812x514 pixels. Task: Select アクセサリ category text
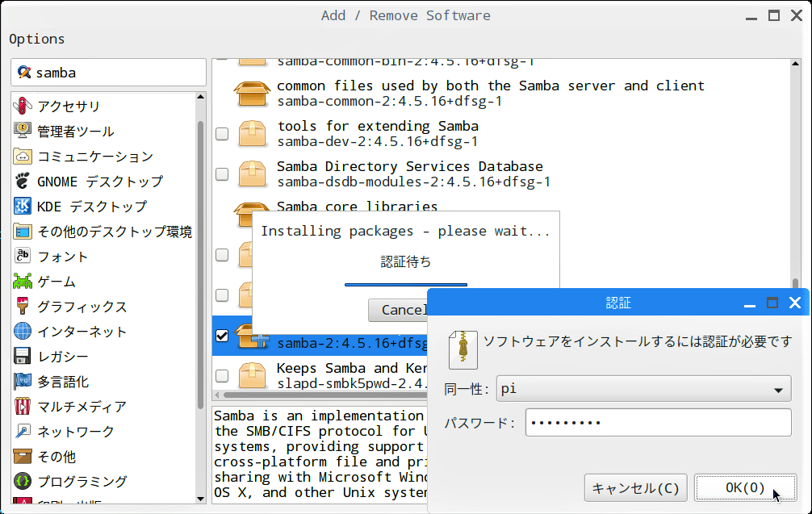(69, 107)
